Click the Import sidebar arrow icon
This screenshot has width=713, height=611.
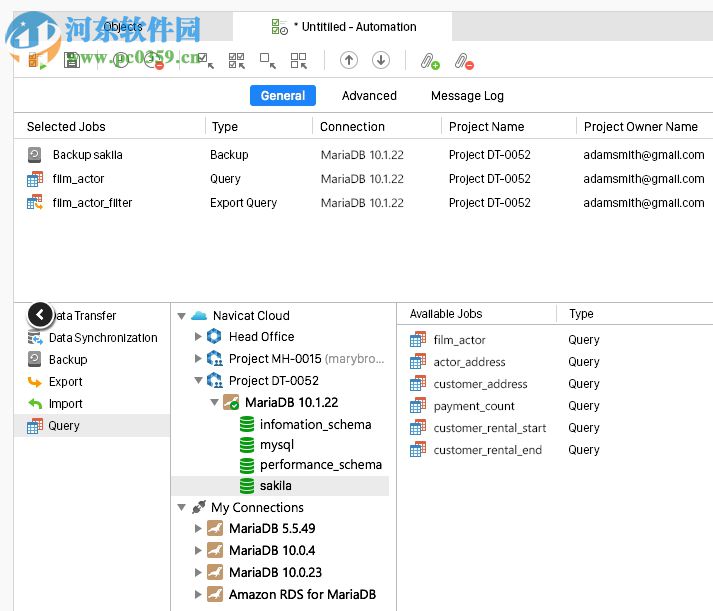35,404
